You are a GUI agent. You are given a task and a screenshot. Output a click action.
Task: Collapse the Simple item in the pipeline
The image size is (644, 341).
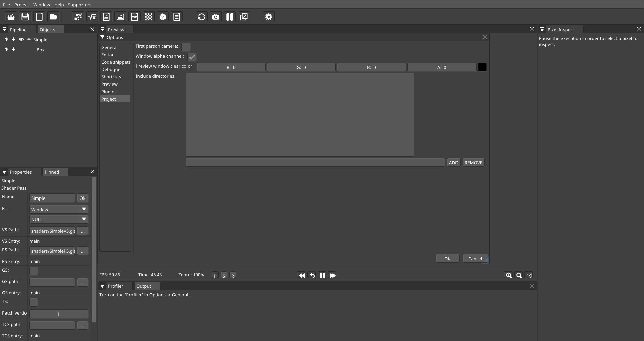29,39
